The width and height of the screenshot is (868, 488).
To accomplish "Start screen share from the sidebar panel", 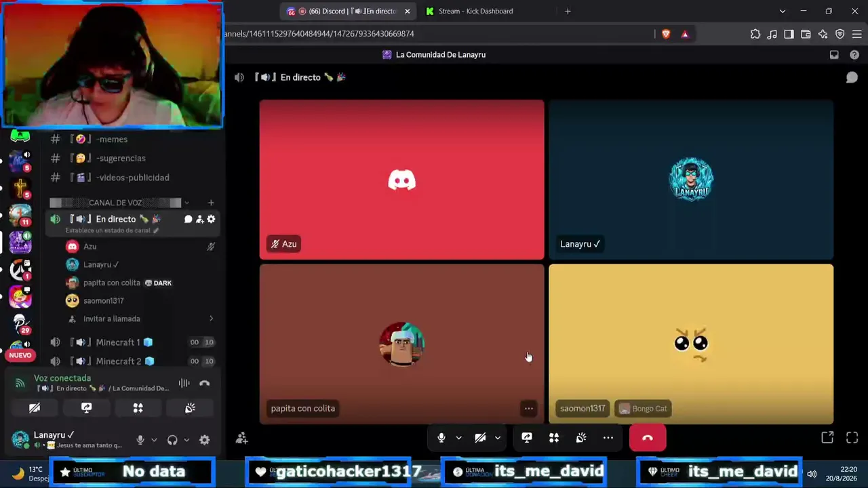I will (x=86, y=408).
